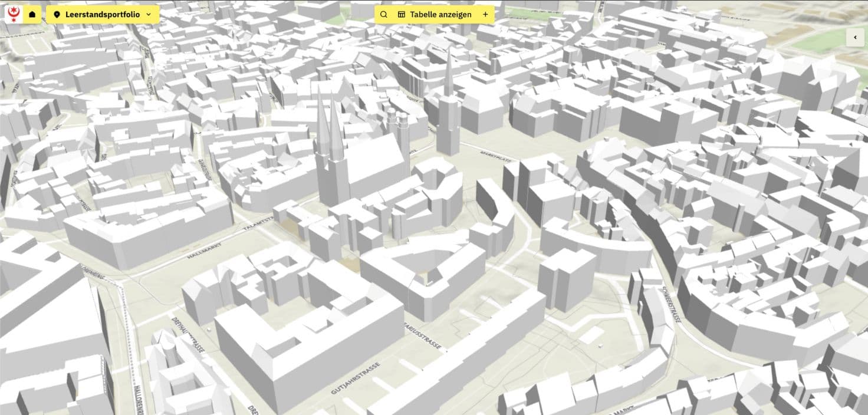Open search with the magnifying glass icon

(x=383, y=14)
